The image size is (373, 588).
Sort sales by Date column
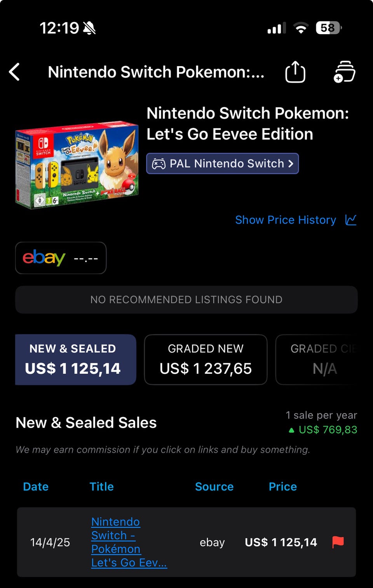click(x=36, y=486)
